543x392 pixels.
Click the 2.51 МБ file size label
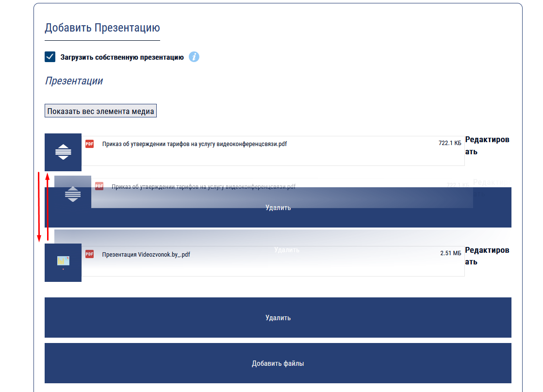click(450, 253)
